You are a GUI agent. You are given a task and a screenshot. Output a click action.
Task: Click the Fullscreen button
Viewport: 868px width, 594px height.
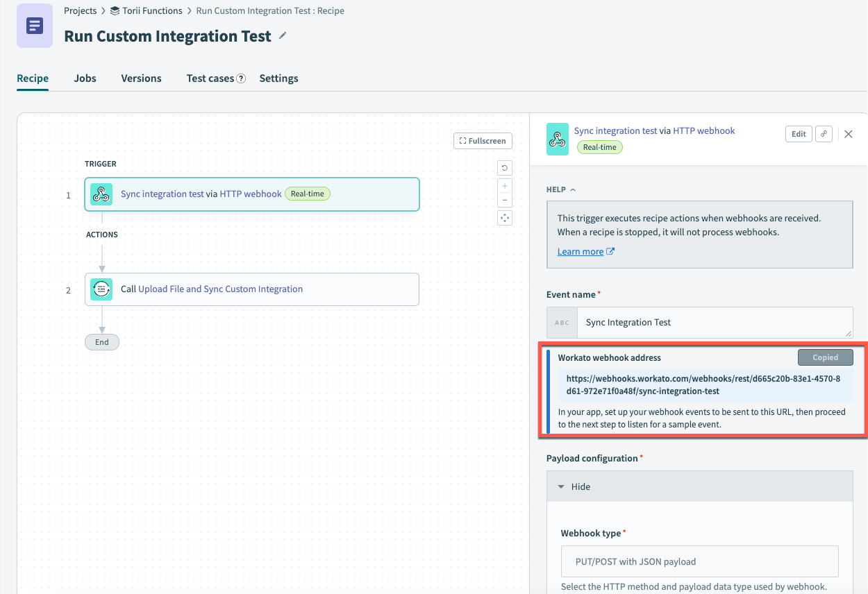pos(483,141)
